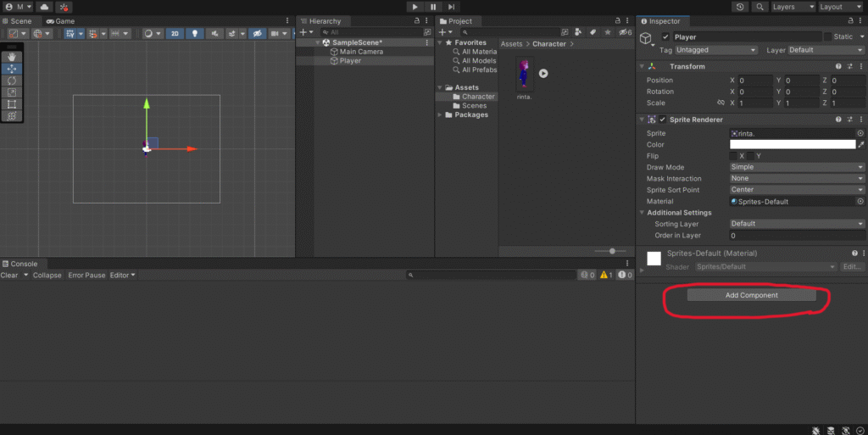Open the sprite object picker for Sprite field
Image resolution: width=868 pixels, height=435 pixels.
pyautogui.click(x=860, y=133)
